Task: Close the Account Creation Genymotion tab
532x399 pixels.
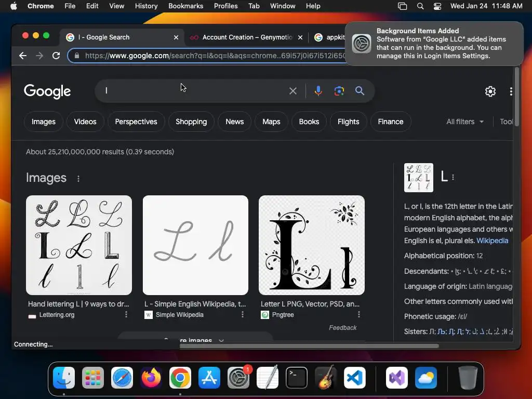Action: tap(300, 37)
